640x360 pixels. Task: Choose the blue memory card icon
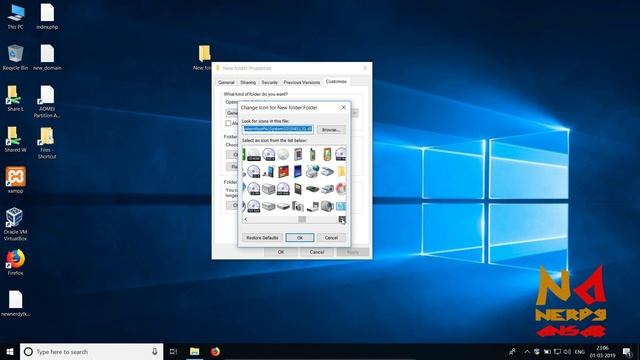[x=298, y=171]
